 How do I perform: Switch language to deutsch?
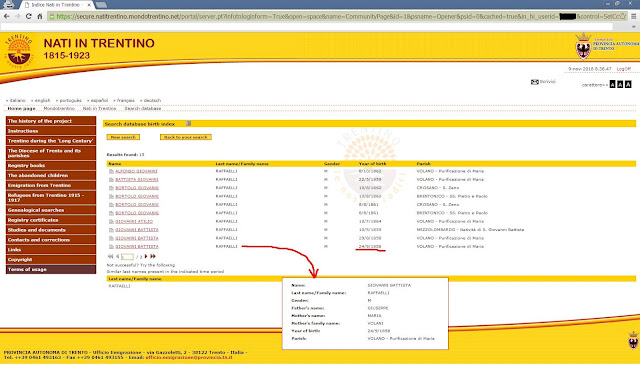coord(152,100)
